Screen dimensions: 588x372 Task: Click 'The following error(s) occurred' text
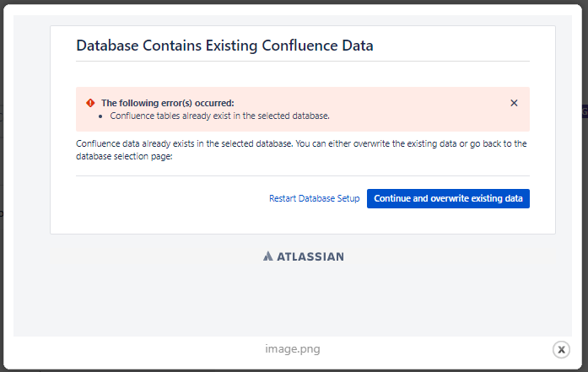coord(167,103)
